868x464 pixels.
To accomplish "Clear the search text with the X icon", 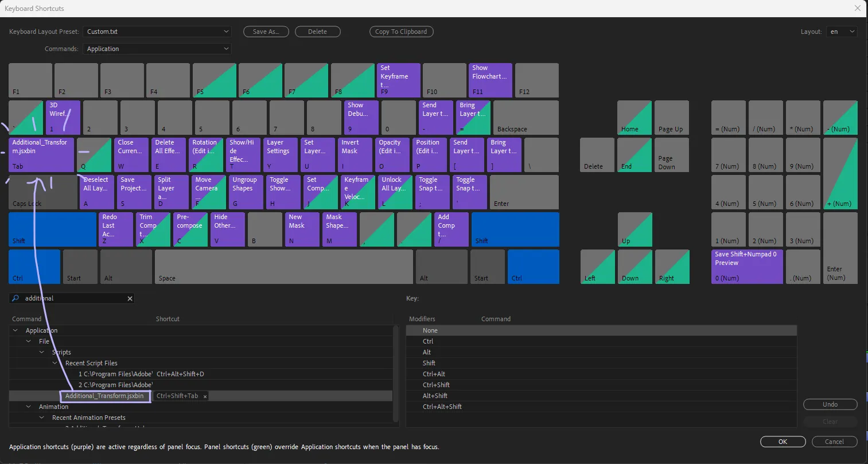I will point(130,298).
